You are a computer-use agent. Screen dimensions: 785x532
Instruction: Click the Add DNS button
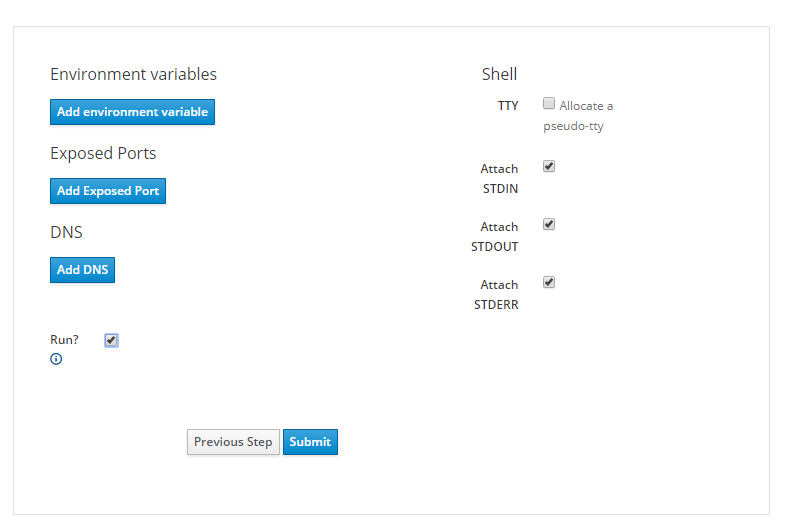[x=82, y=270]
